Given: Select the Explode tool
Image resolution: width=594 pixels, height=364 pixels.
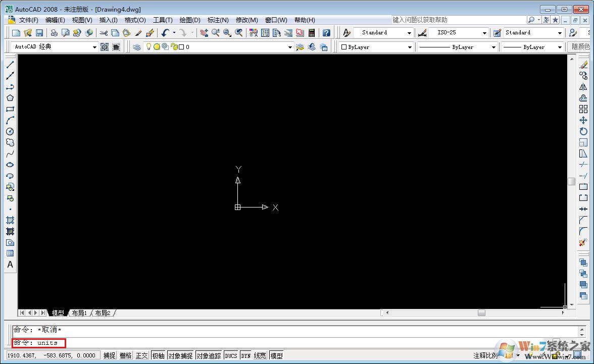Looking at the screenshot, I should point(583,242).
